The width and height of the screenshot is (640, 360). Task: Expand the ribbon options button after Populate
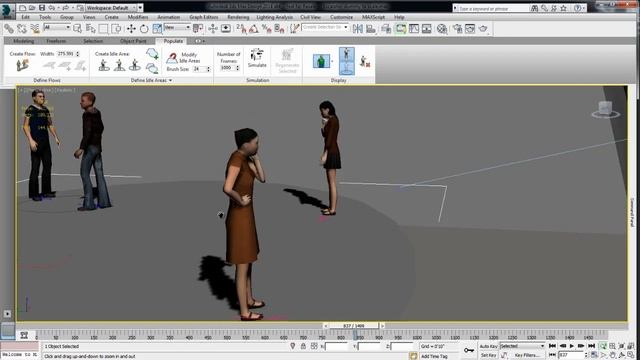tap(199, 41)
